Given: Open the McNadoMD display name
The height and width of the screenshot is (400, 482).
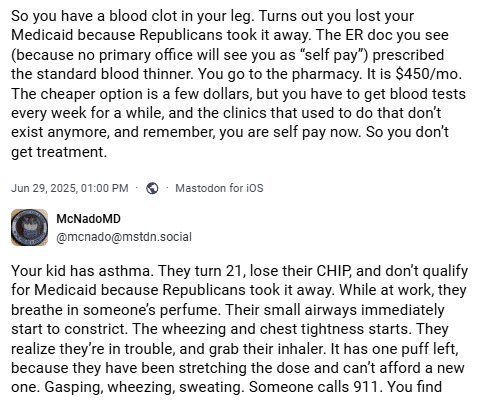Looking at the screenshot, I should click(88, 219).
